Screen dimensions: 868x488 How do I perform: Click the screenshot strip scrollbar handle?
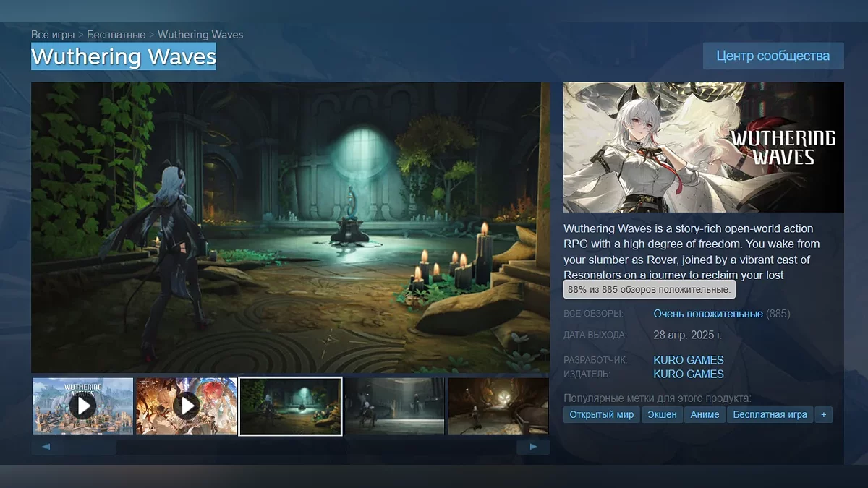tap(88, 447)
